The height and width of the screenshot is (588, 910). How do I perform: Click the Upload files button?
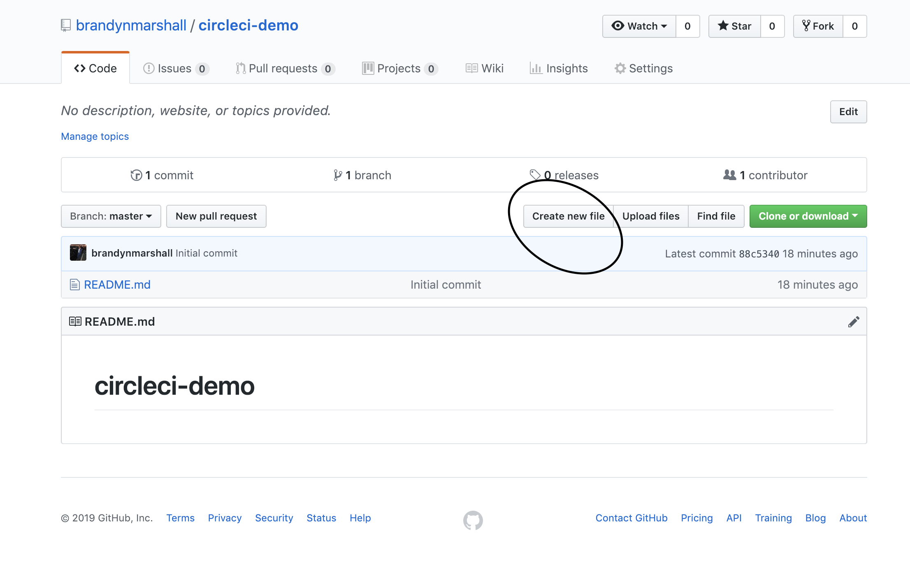click(x=651, y=216)
